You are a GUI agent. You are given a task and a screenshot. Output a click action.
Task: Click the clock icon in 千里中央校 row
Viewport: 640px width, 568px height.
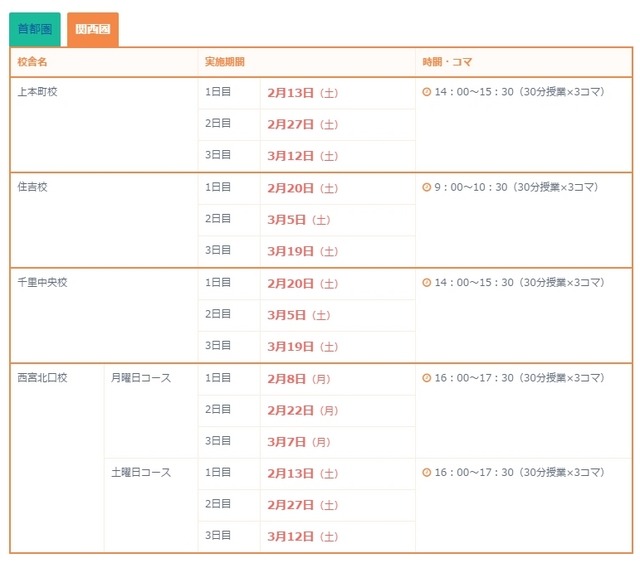[427, 283]
